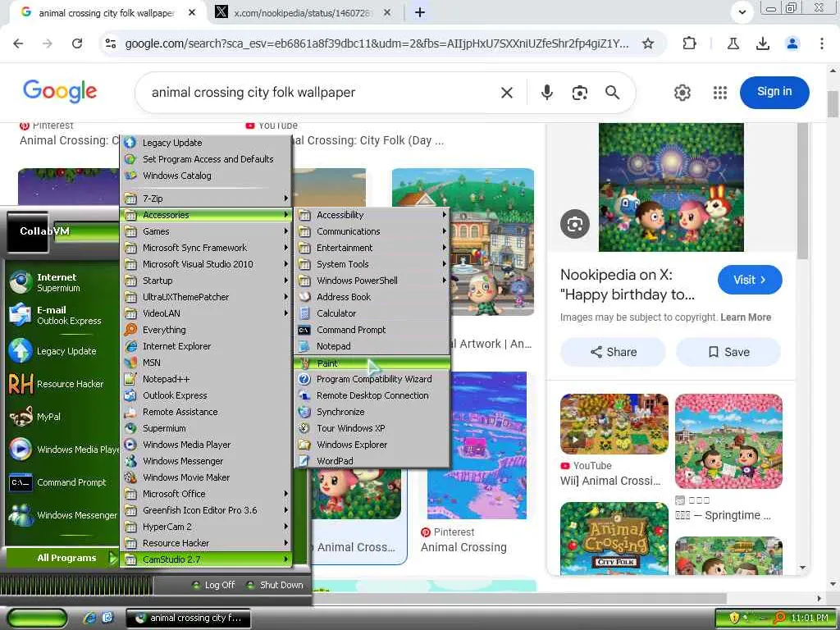Open the Springtime related image thumbnail
Screen dimensions: 840x630
728,441
